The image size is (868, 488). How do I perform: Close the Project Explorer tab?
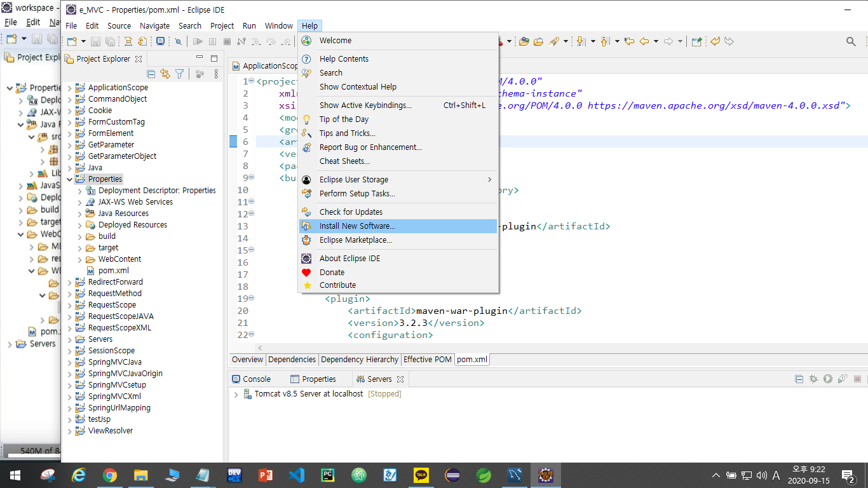[x=139, y=58]
